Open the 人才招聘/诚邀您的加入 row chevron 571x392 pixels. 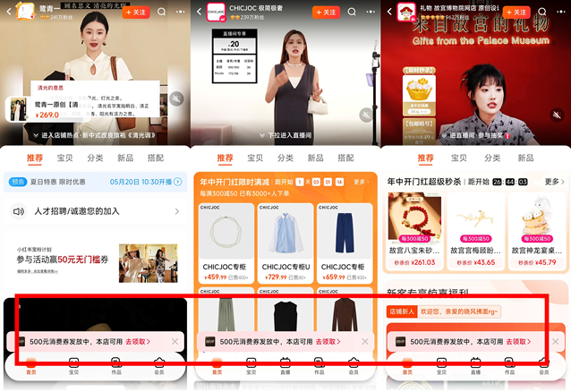(177, 211)
